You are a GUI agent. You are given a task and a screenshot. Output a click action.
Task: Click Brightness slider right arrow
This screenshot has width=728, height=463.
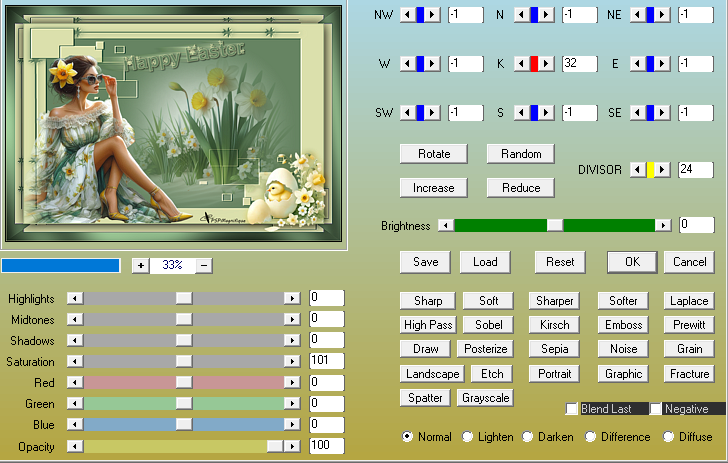pos(663,226)
